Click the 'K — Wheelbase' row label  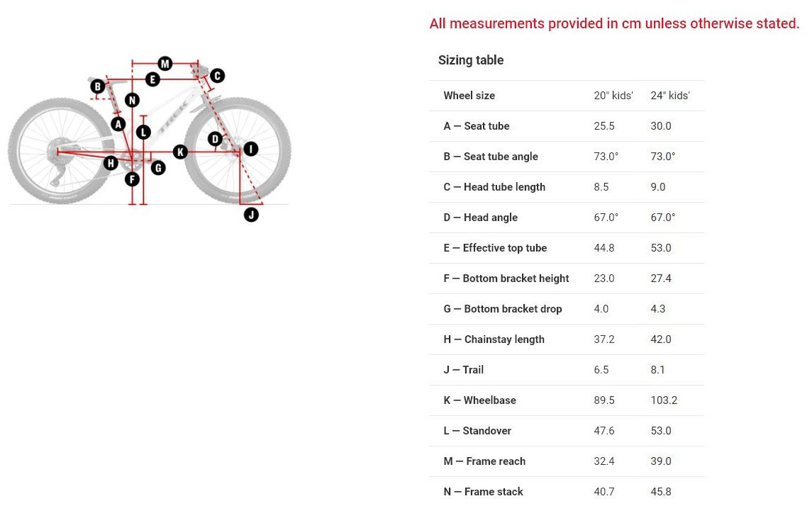pos(479,400)
